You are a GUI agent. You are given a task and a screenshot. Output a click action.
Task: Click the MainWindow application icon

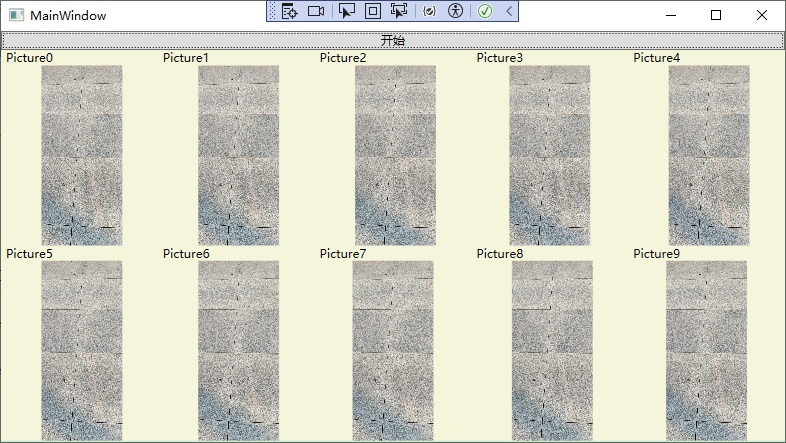click(17, 16)
